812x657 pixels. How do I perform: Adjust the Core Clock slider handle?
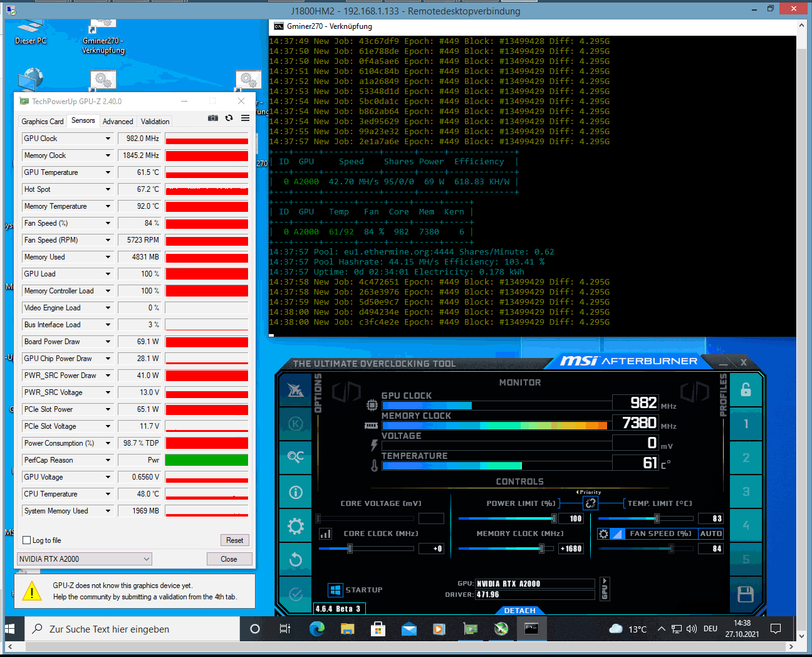[x=350, y=549]
